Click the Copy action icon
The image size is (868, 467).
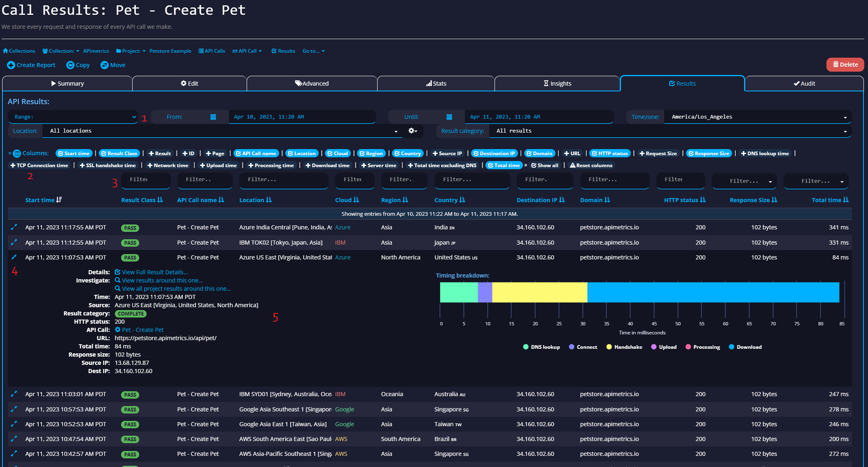[70, 65]
